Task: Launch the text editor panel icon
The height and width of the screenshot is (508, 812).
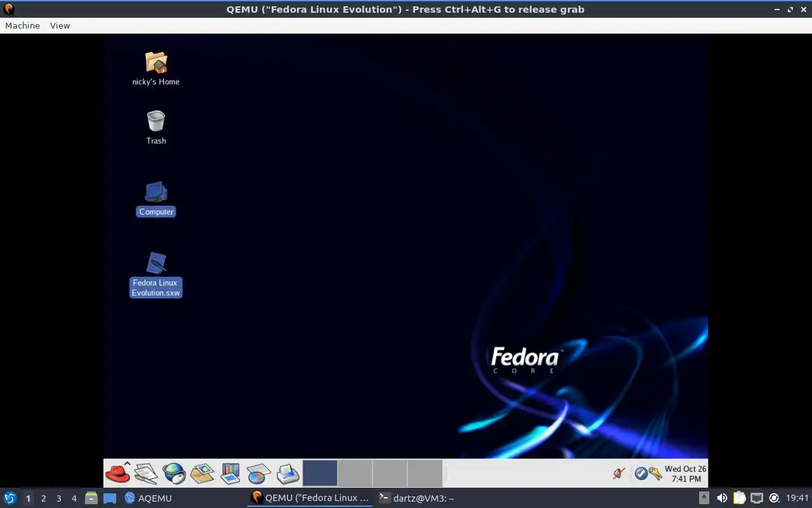Action: pyautogui.click(x=146, y=473)
